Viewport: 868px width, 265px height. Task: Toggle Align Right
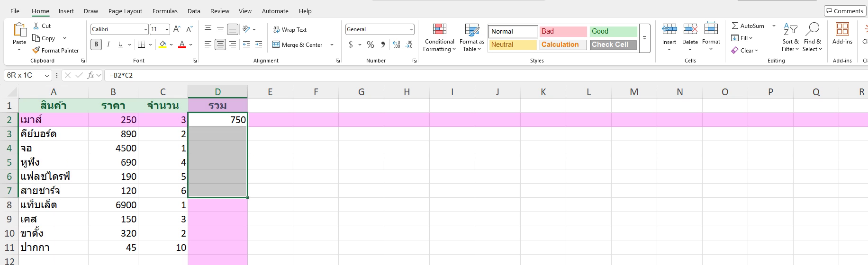[x=233, y=44]
